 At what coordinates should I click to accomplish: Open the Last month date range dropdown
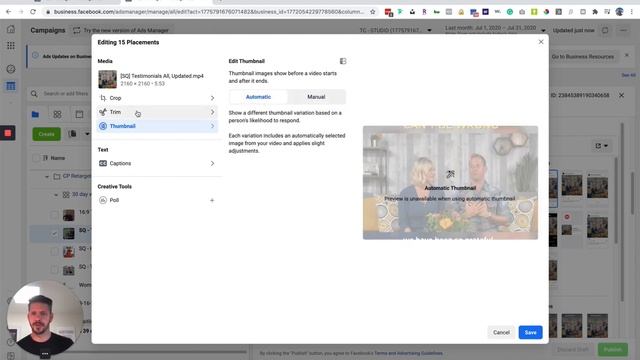pyautogui.click(x=495, y=30)
